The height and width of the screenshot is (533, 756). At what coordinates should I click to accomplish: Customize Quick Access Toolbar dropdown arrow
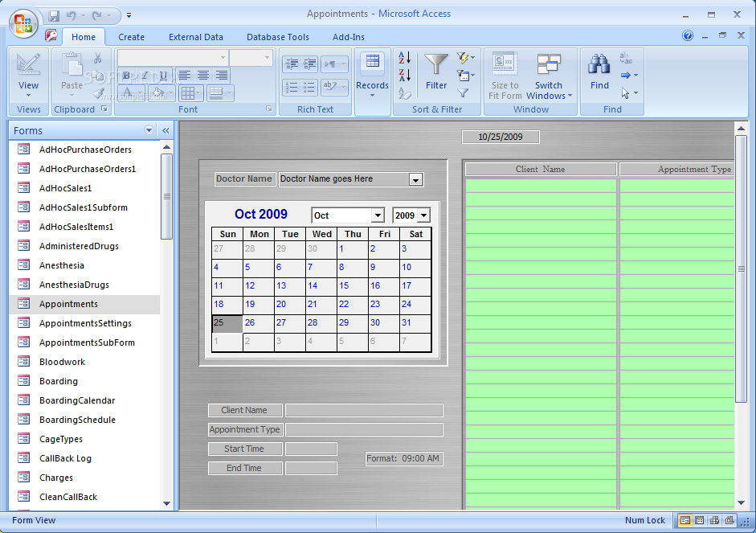[129, 15]
